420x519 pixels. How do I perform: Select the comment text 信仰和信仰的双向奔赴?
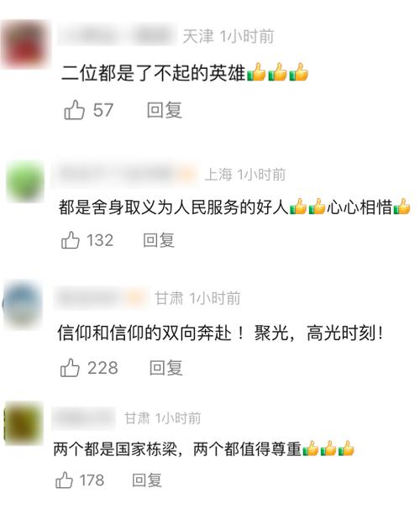(144, 333)
